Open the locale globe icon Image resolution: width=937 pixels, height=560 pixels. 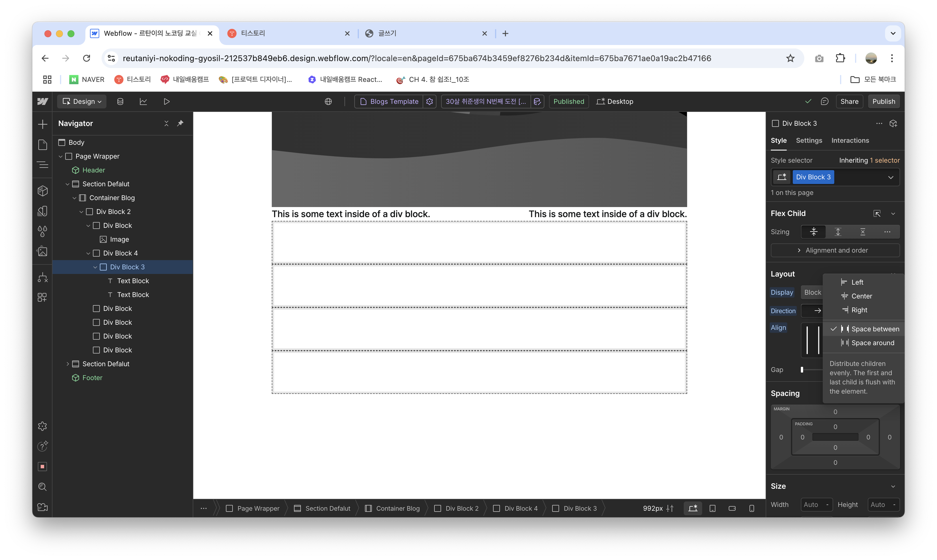pyautogui.click(x=329, y=102)
